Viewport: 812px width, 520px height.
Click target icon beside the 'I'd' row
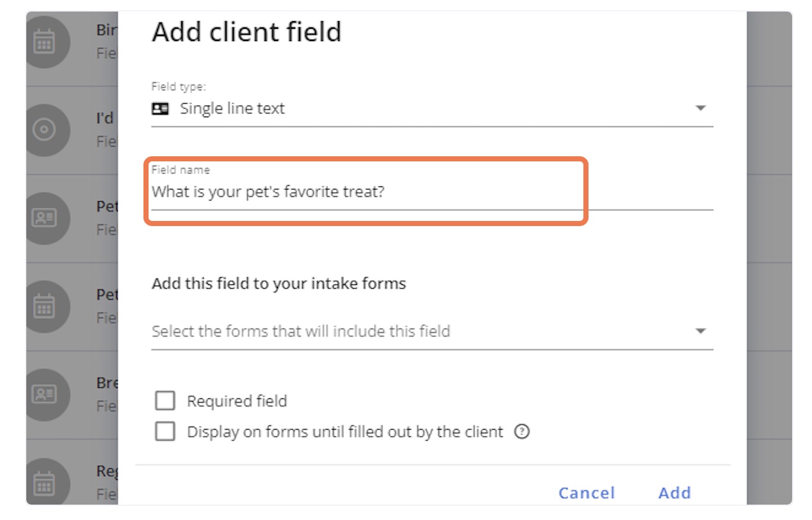coord(44,129)
